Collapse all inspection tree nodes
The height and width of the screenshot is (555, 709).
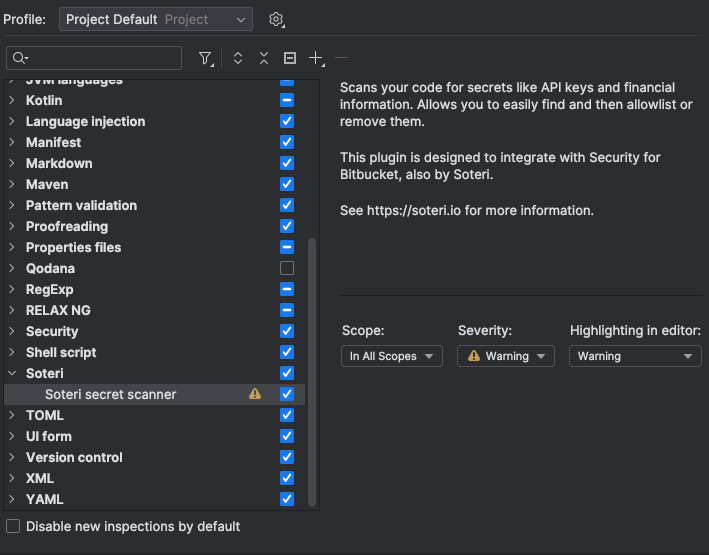[x=264, y=58]
